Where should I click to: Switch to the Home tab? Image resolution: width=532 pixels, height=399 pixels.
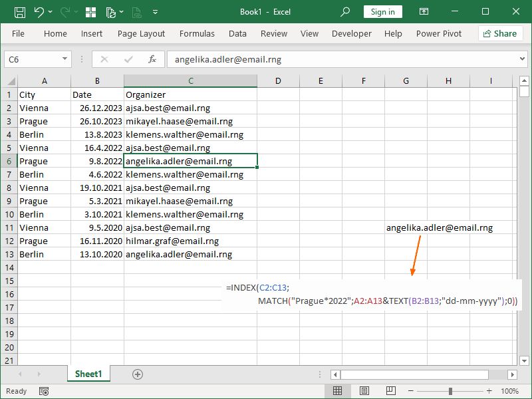tap(55, 34)
